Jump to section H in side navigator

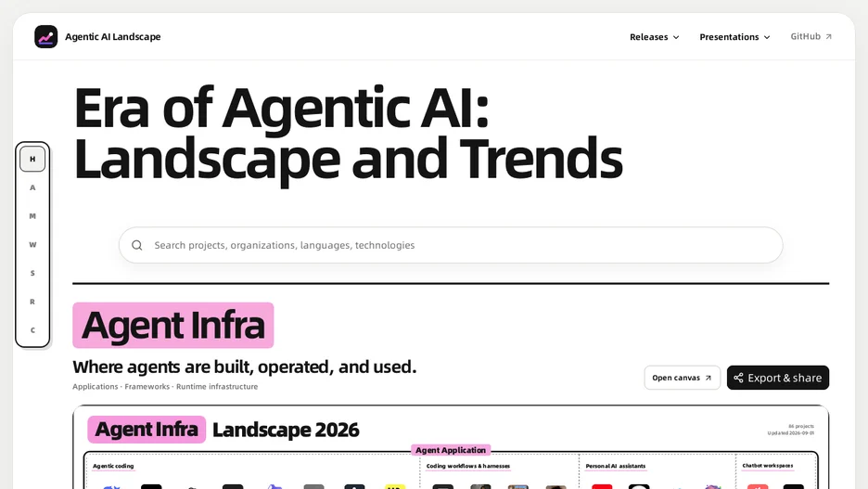coord(32,159)
